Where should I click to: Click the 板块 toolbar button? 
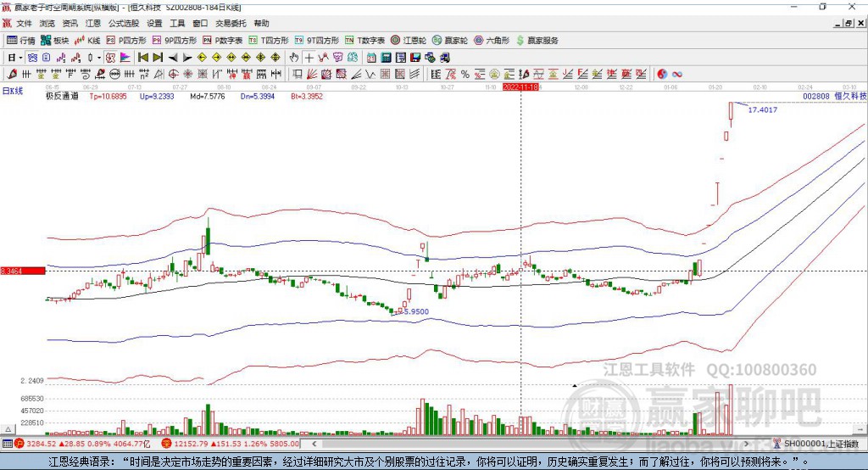55,41
